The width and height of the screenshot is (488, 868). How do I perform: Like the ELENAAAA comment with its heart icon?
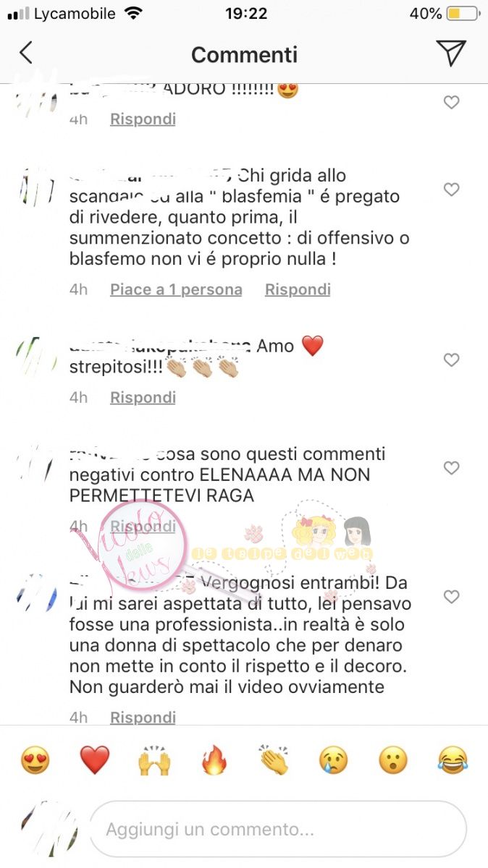pyautogui.click(x=451, y=468)
